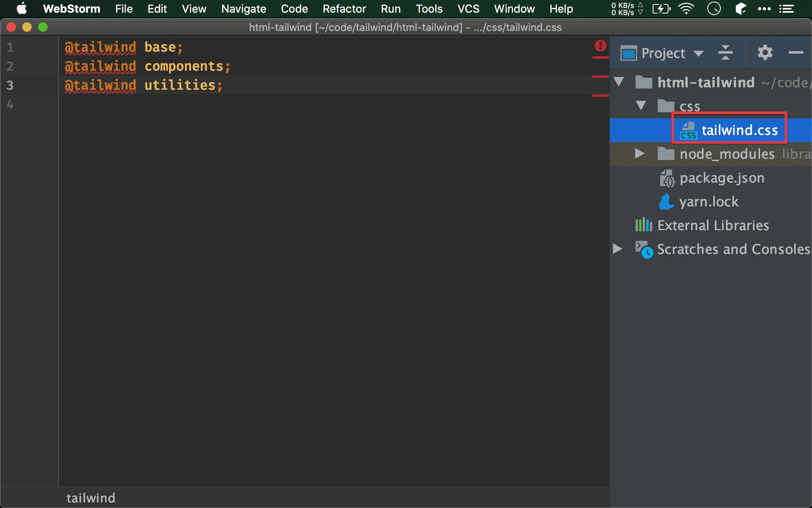This screenshot has width=812, height=508.
Task: Open the Notification Center list icon
Action: [x=786, y=9]
